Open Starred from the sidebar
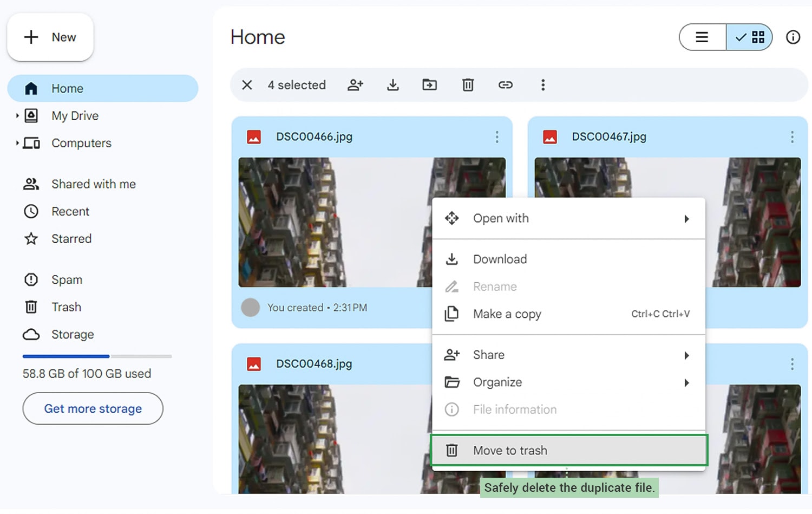Image resolution: width=812 pixels, height=514 pixels. click(x=71, y=238)
